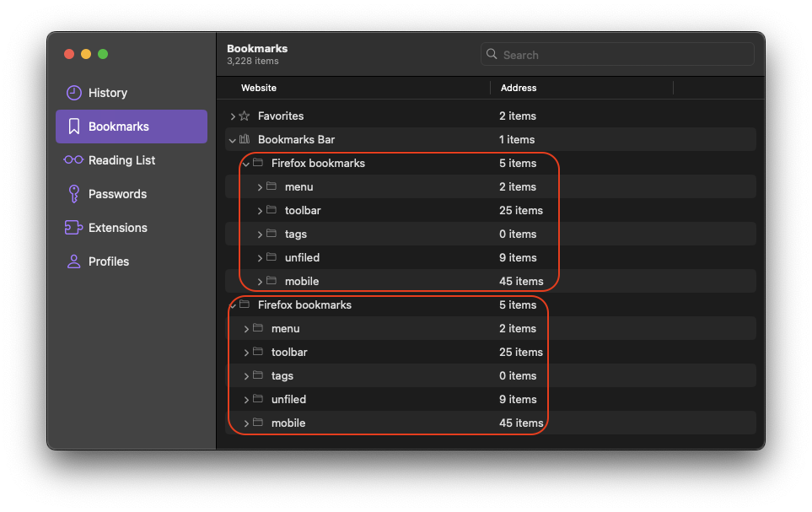Click the Bookmarks Bar books icon
812x512 pixels.
(245, 140)
